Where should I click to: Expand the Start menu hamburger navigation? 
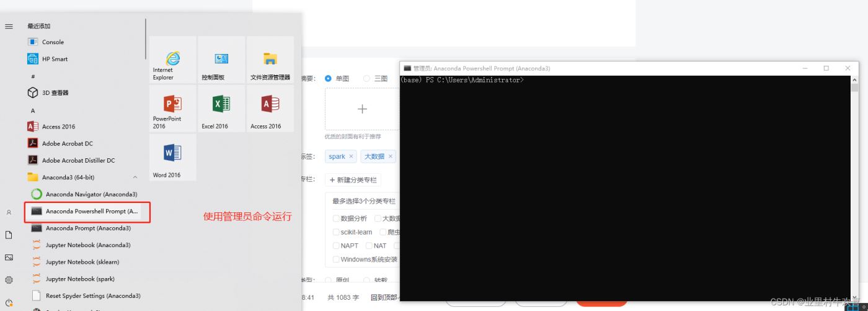tap(9, 27)
